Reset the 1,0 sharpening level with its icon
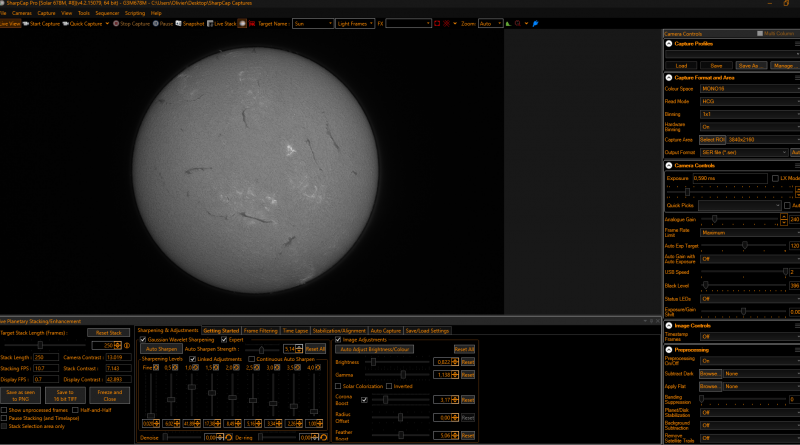 tap(195, 367)
